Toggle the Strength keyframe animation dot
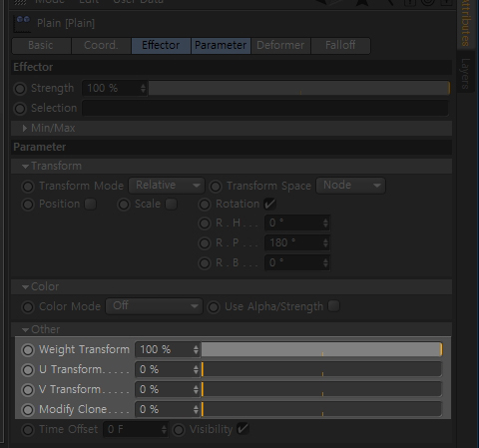Image resolution: width=479 pixels, height=448 pixels. [x=20, y=89]
